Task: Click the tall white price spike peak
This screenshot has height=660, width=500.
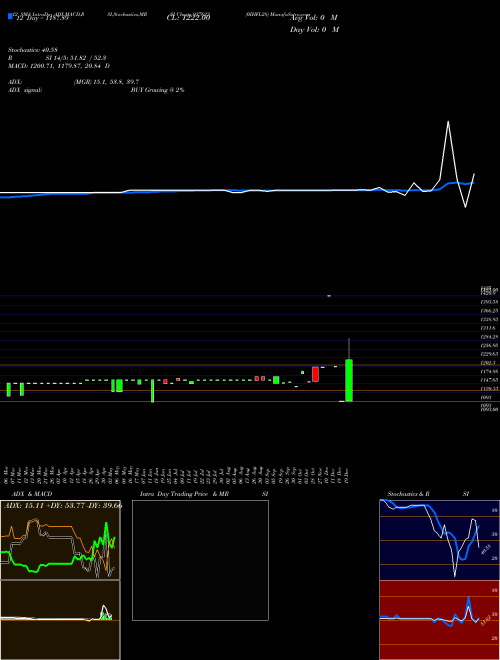Action: (x=448, y=122)
